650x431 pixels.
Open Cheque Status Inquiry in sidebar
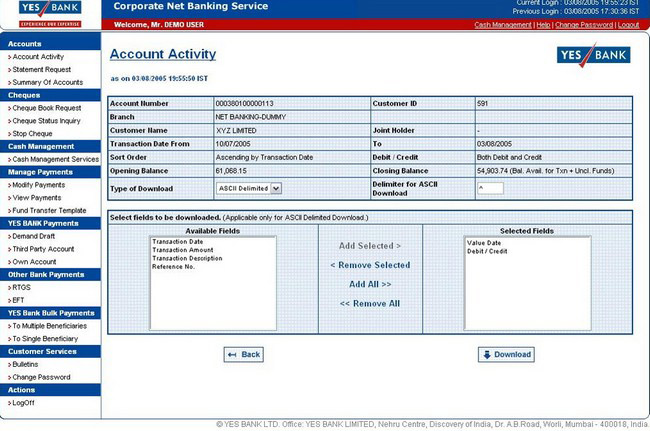46,121
